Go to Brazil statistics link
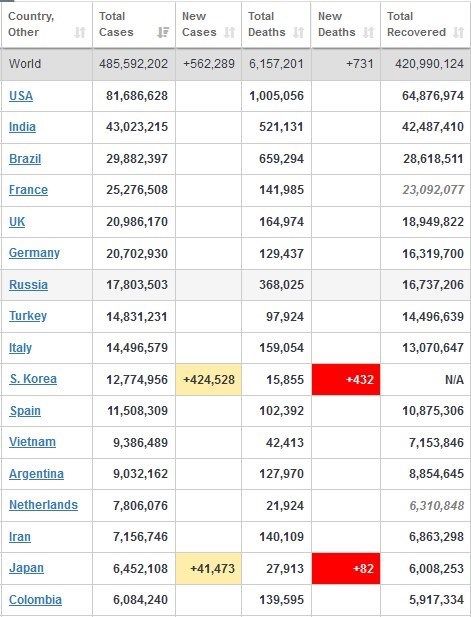Viewport: 471px width, 617px height. pyautogui.click(x=25, y=159)
